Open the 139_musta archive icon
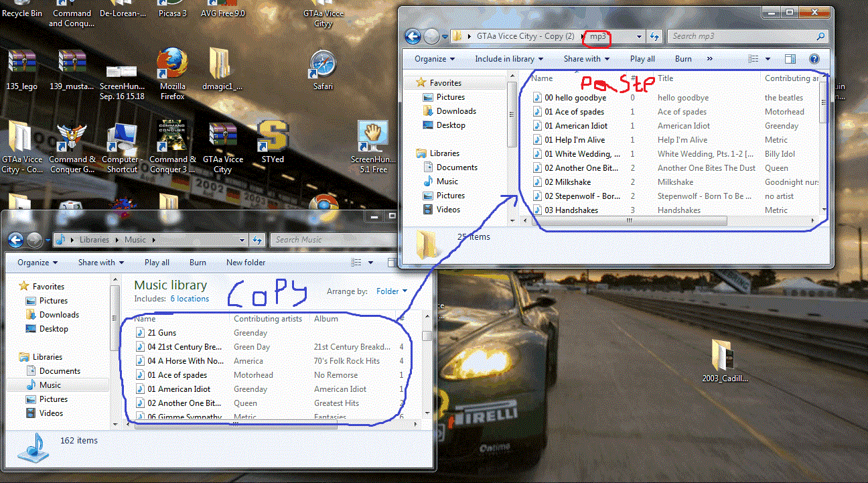The image size is (868, 483). coord(72,70)
